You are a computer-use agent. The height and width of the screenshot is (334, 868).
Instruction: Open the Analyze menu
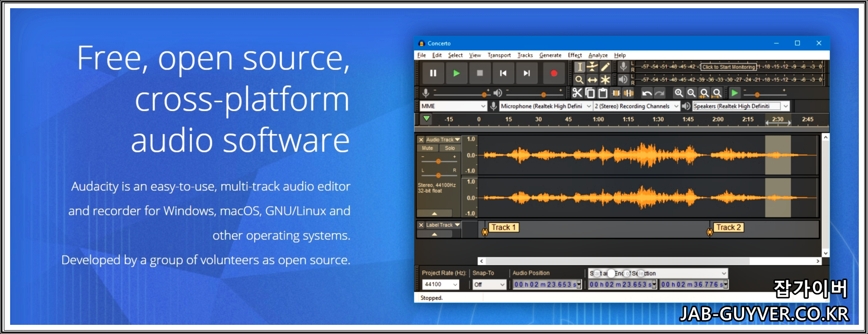point(598,56)
